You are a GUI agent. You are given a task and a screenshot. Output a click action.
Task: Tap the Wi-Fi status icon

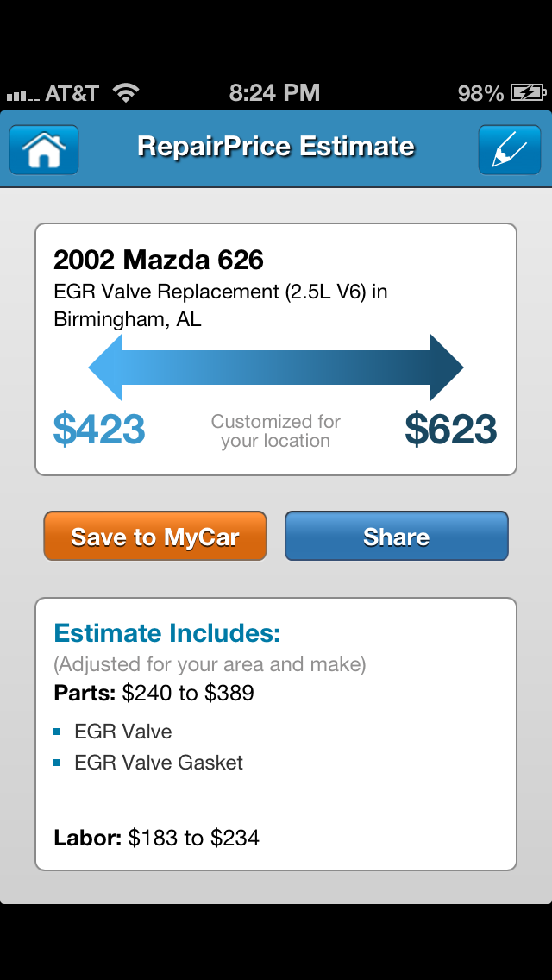[x=126, y=93]
